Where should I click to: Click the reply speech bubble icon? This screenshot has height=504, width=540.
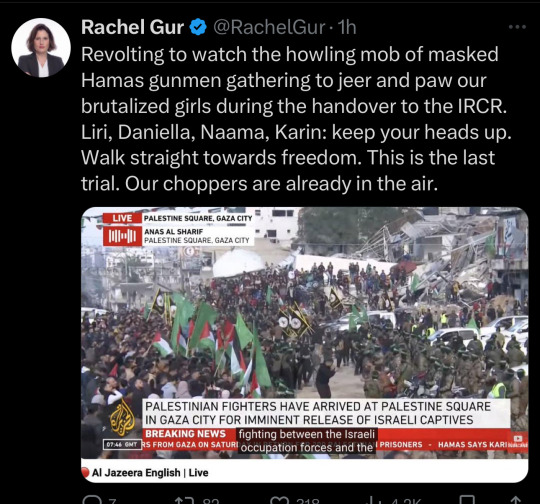[x=91, y=500]
